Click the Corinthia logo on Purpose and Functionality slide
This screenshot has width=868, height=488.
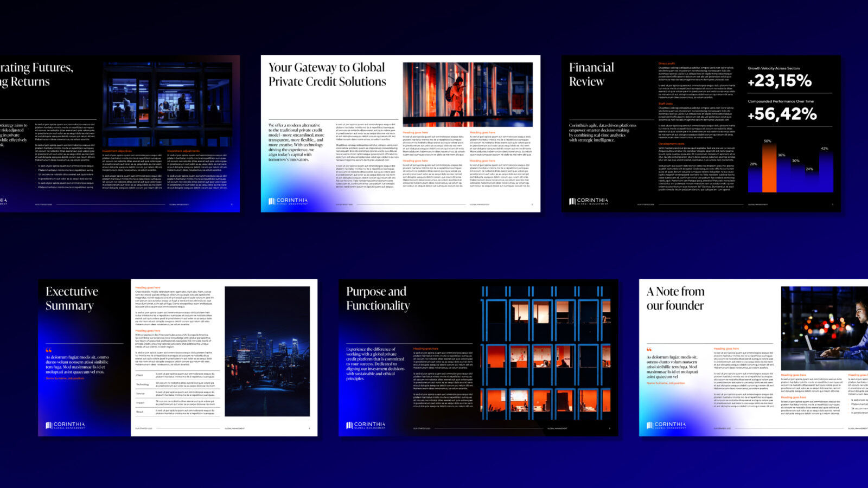click(366, 425)
